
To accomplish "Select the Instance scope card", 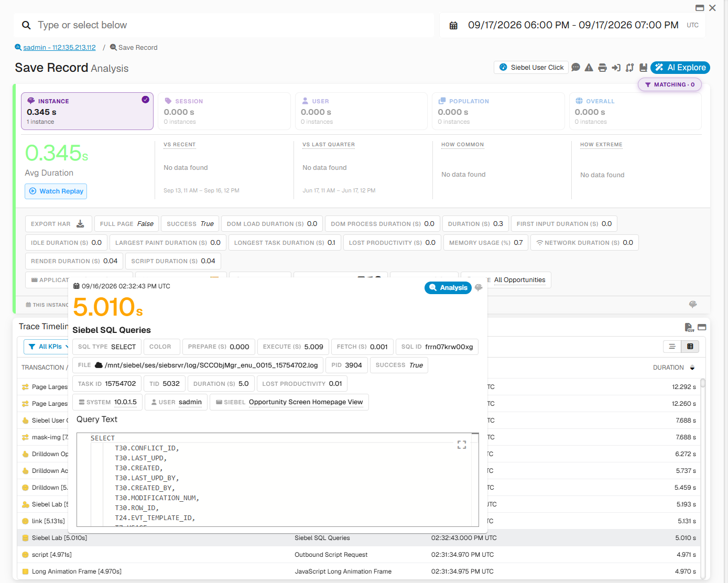I will [87, 111].
